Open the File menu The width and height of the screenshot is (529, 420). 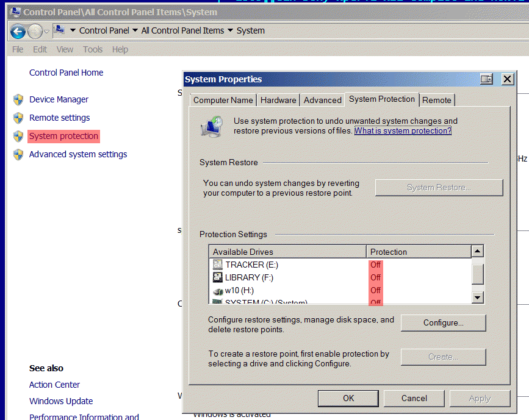click(18, 49)
